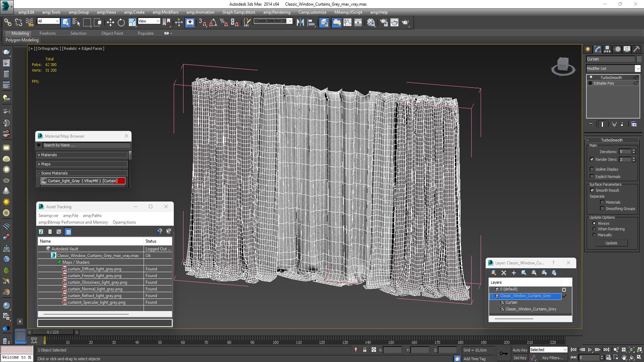The image size is (644, 362).
Task: Open the Animation menu
Action: 200,12
